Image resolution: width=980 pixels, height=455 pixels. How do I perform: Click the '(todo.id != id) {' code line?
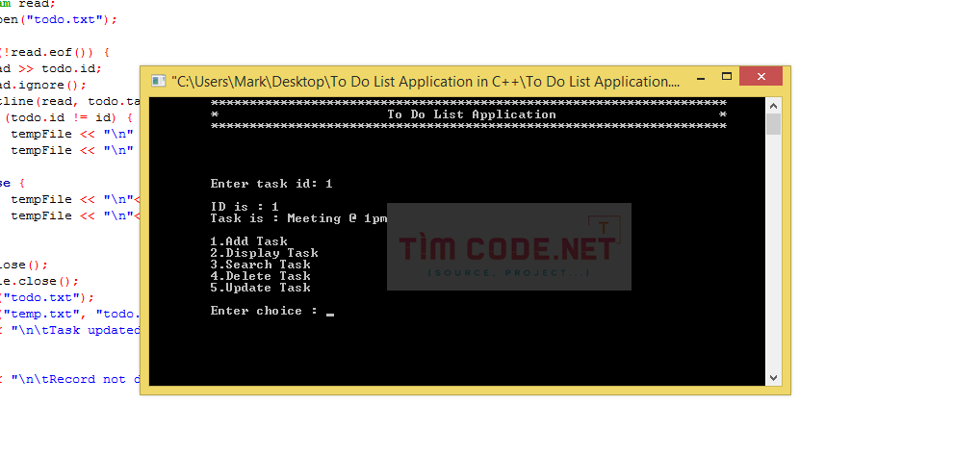coord(66,118)
